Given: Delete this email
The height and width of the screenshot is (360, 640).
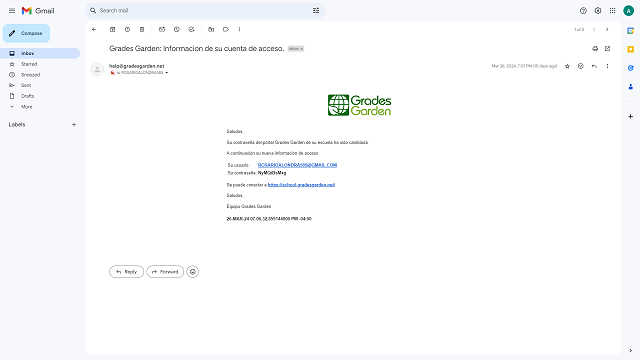Looking at the screenshot, I should [x=142, y=29].
